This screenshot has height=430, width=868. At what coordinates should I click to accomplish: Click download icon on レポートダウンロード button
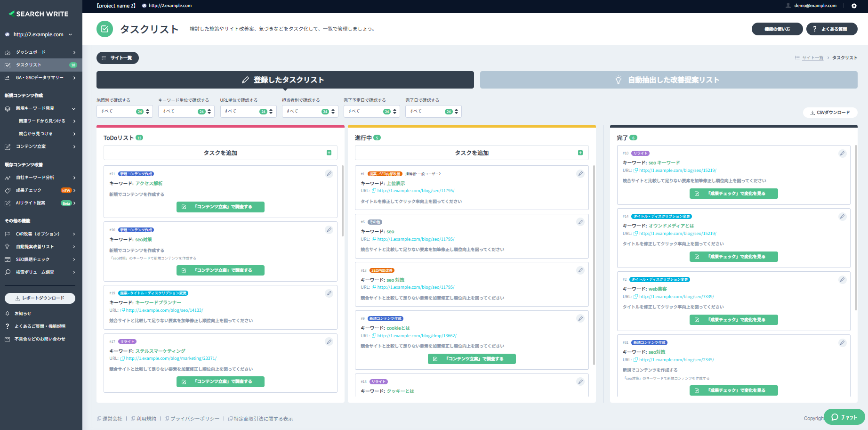click(17, 298)
